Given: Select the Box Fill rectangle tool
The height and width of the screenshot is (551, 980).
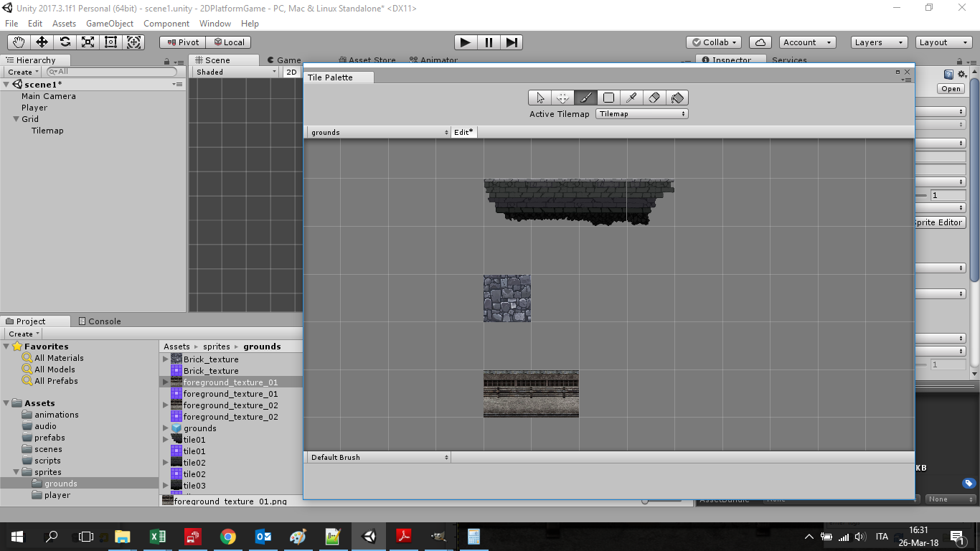Looking at the screenshot, I should coord(608,98).
